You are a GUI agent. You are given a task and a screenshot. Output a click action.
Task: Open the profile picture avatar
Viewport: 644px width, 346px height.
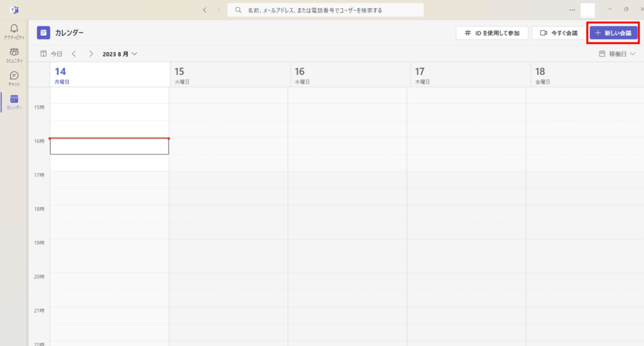click(x=587, y=10)
